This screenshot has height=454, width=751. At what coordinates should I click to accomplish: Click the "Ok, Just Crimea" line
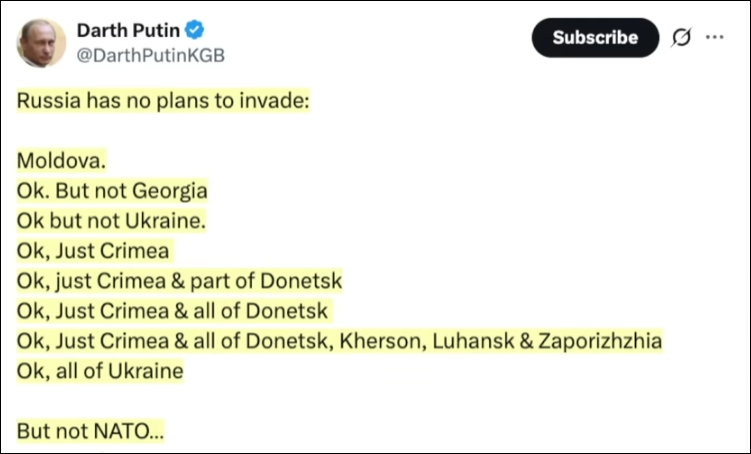point(94,251)
